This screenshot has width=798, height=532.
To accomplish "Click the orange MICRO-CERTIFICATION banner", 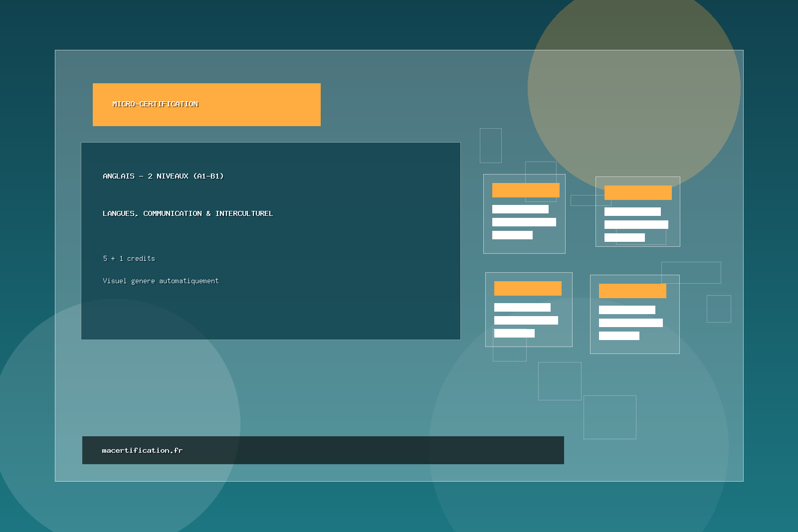I will (206, 105).
